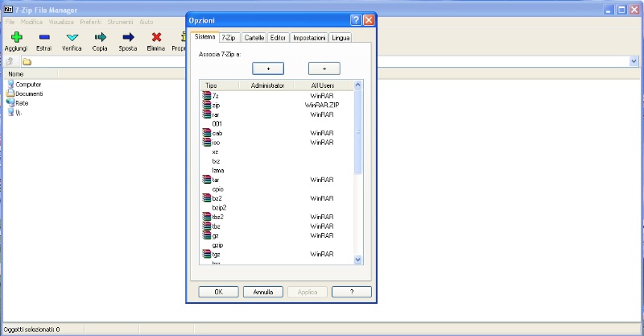
Task: Switch to the Lingua tab
Action: 341,38
